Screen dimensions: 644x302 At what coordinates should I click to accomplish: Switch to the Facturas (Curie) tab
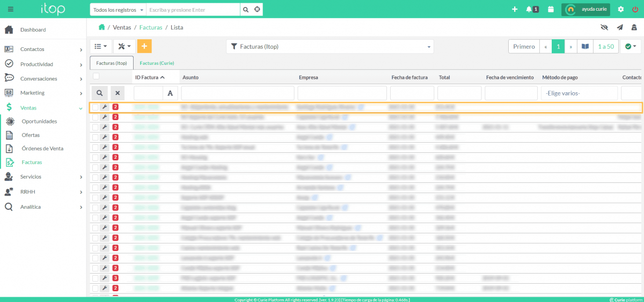click(157, 63)
